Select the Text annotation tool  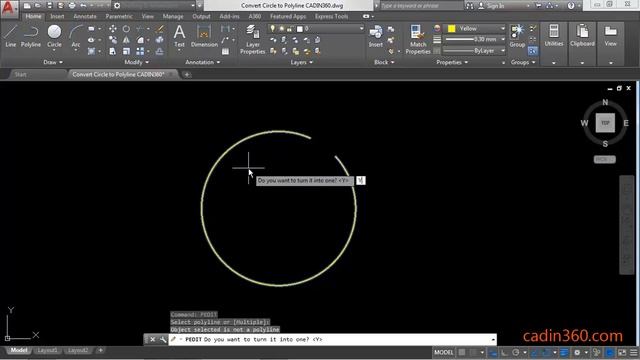(x=180, y=36)
